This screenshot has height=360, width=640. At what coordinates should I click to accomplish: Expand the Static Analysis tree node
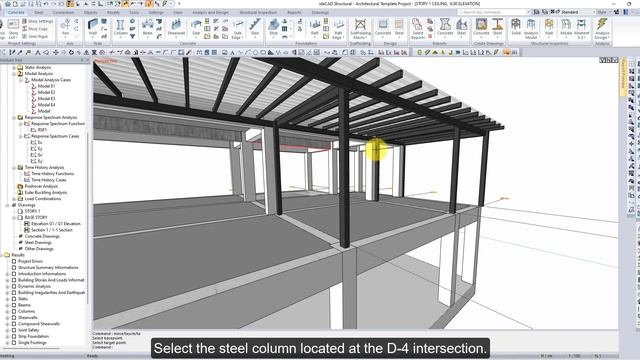pos(14,67)
